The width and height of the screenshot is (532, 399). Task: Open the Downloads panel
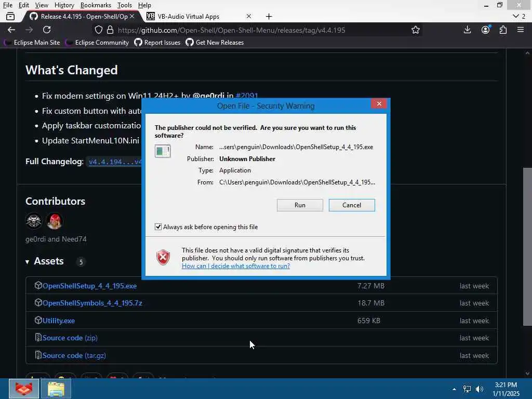click(467, 30)
